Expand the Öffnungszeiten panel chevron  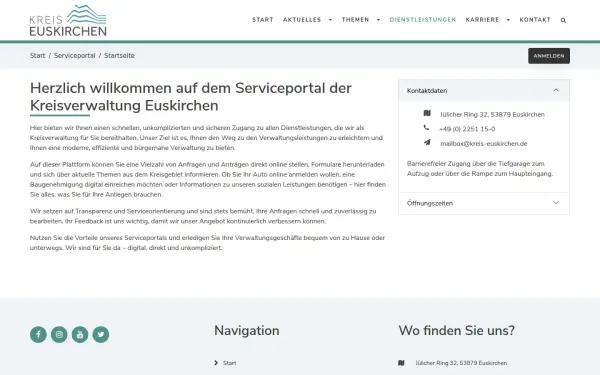[556, 203]
